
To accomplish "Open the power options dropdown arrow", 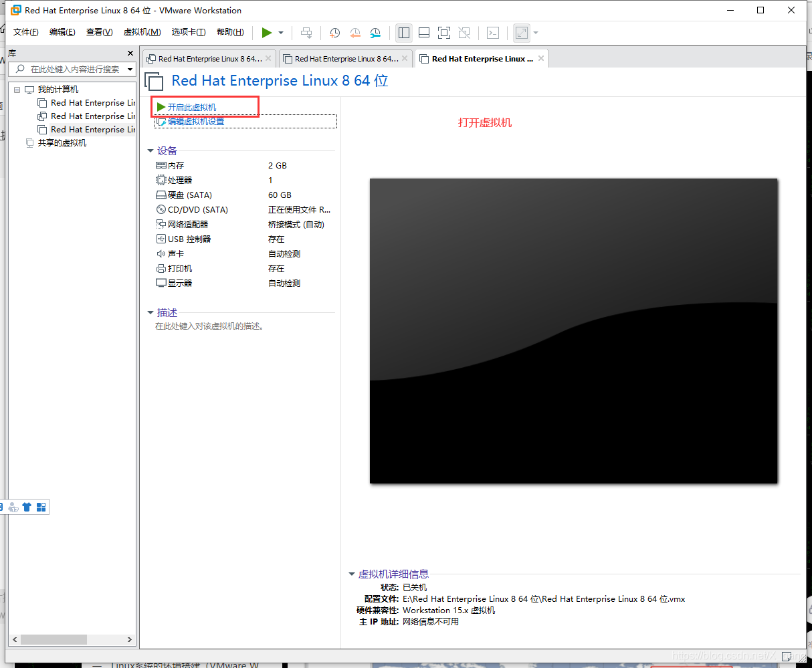I will coord(281,33).
